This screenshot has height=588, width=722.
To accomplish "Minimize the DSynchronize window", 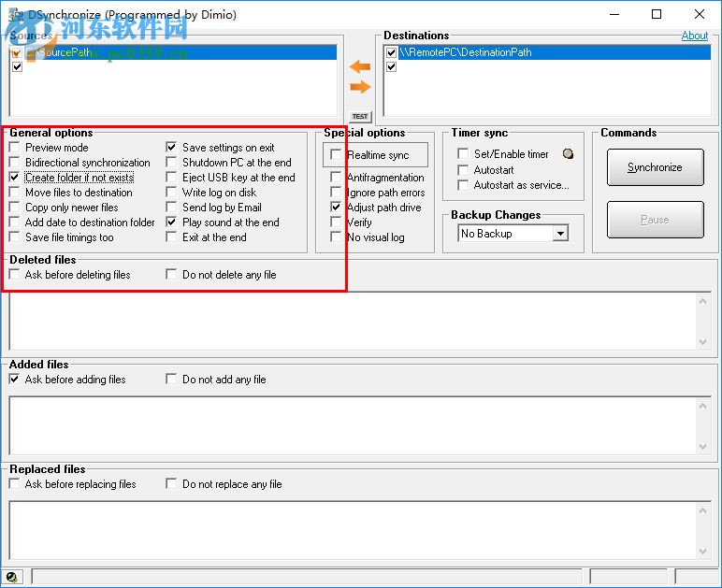I will click(x=614, y=14).
